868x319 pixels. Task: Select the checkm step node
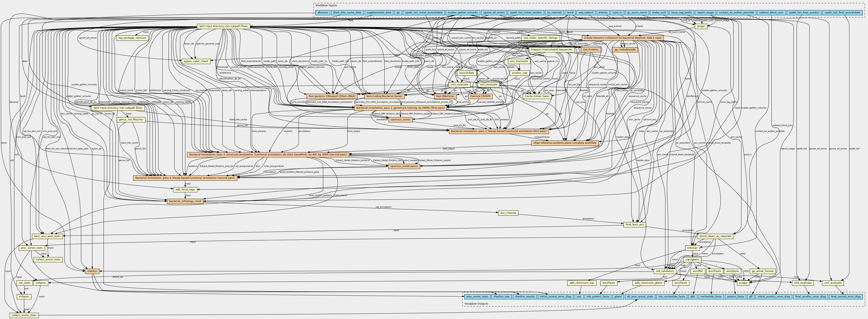pyautogui.click(x=92, y=271)
